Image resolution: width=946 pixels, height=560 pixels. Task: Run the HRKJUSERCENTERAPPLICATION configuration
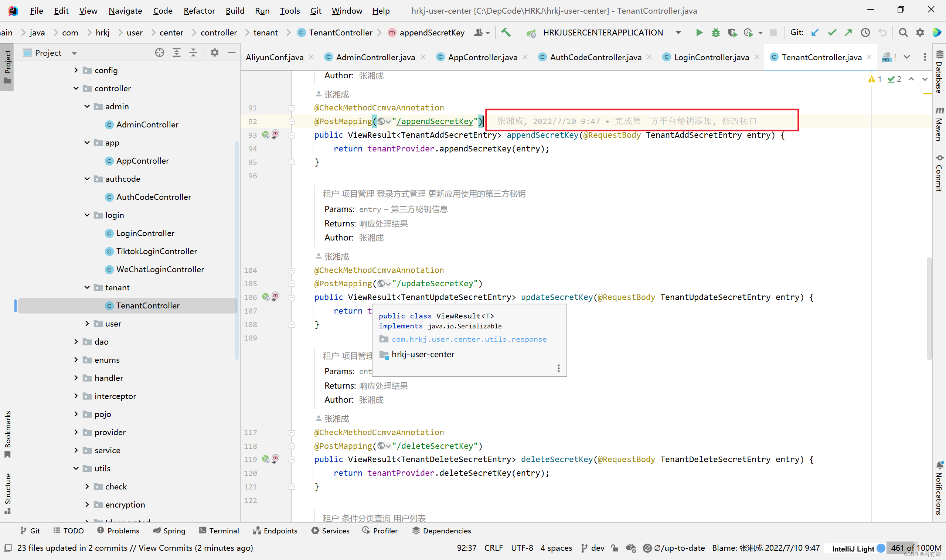pyautogui.click(x=699, y=33)
